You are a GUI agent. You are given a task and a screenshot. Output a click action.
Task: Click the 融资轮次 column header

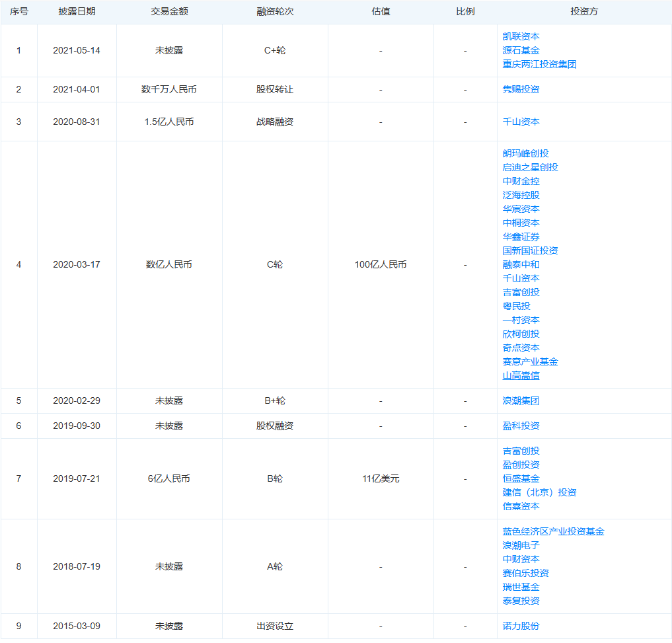[x=275, y=12]
